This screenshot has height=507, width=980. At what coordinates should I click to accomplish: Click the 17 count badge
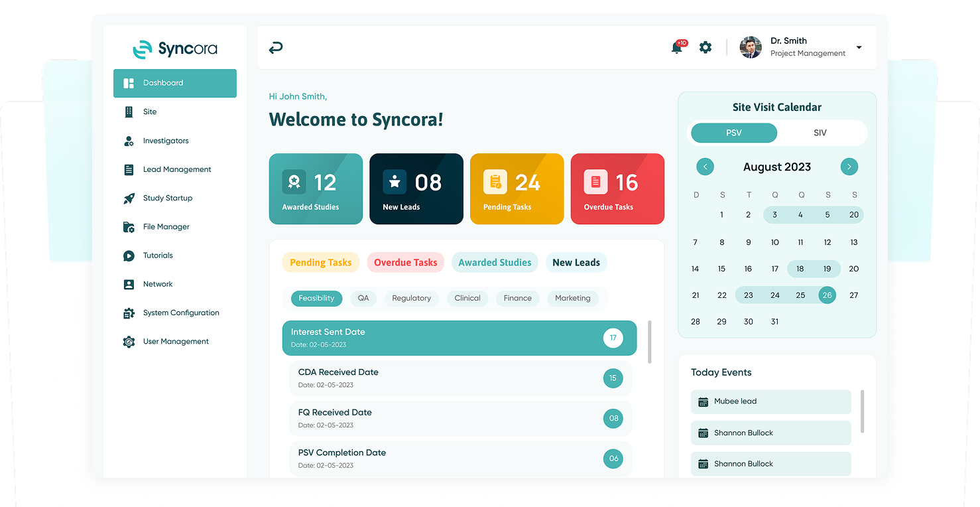(613, 338)
